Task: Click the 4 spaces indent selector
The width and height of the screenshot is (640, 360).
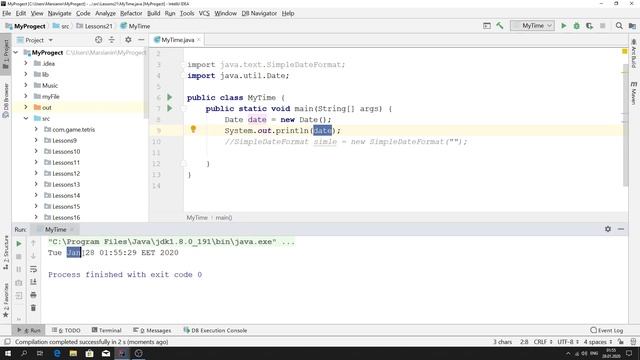Action: pos(598,342)
